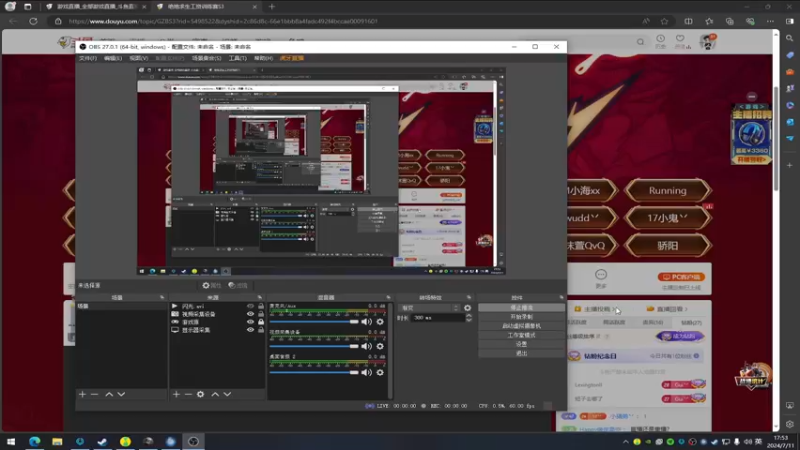Open gear settings for 桌面音频 2 channel
The image size is (800, 450).
pos(380,372)
